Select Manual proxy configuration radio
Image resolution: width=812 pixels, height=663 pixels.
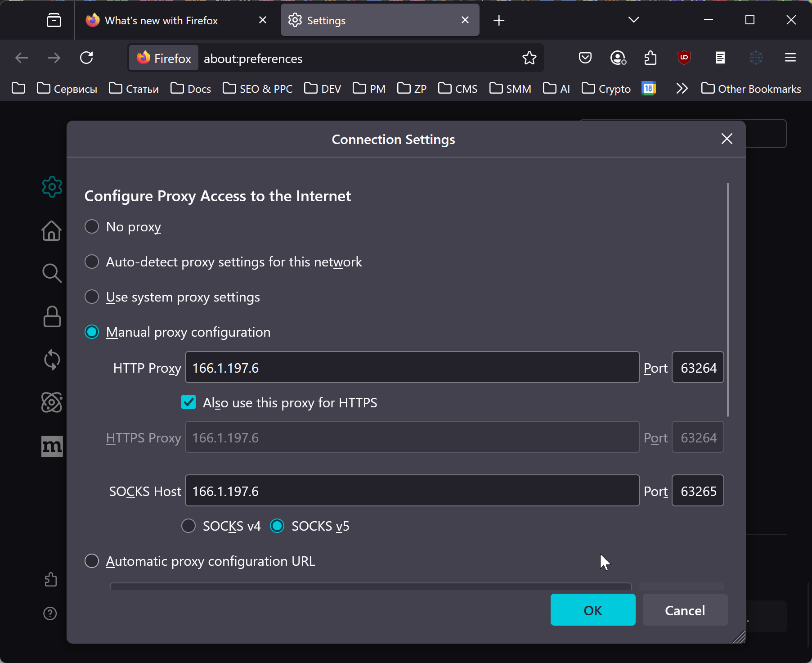92,332
